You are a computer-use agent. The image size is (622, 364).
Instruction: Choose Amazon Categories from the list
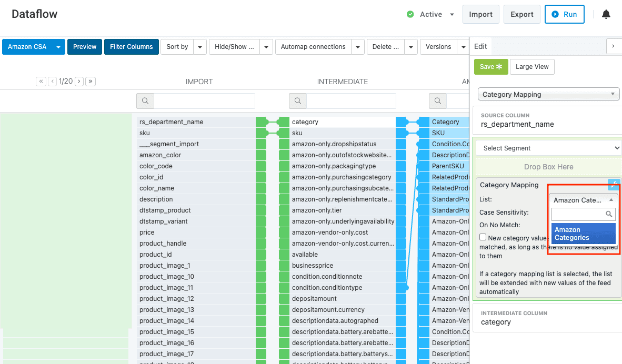point(583,234)
